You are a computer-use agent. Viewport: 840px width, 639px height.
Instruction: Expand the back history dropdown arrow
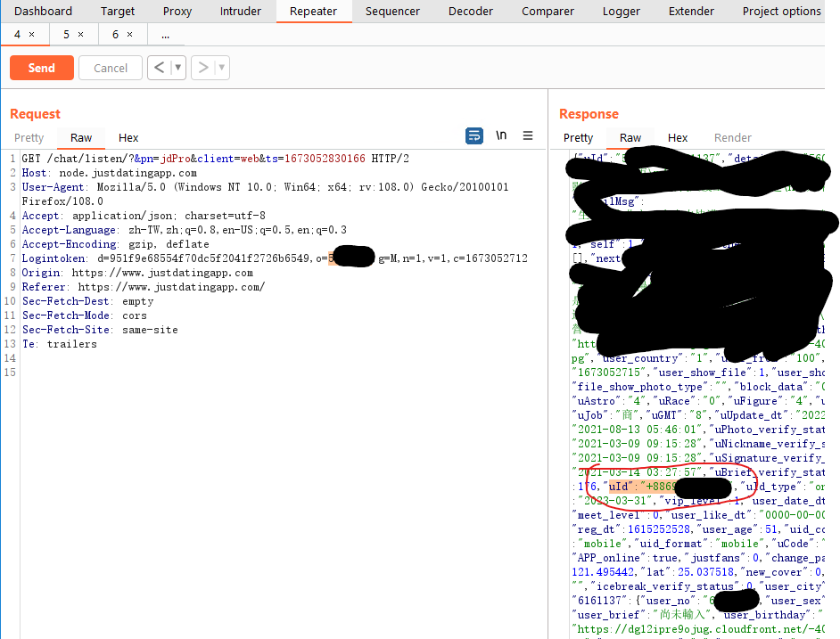click(177, 68)
